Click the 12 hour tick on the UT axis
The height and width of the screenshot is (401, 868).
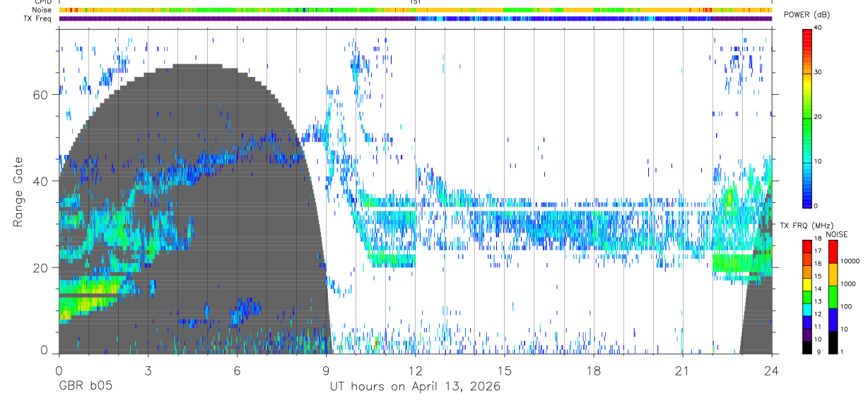tap(415, 370)
